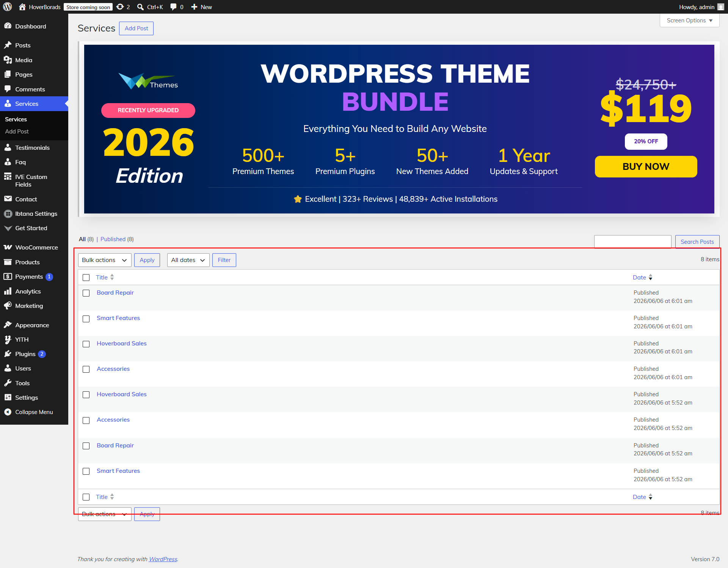Show Published (8) filter view

117,239
